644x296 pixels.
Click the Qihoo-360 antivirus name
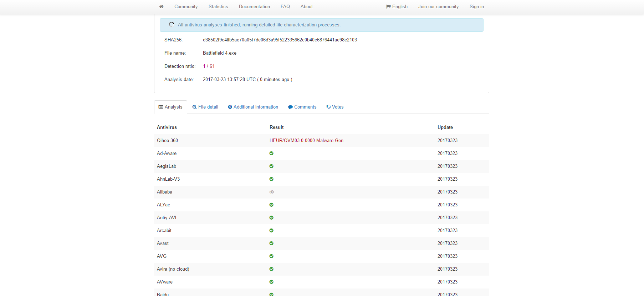167,141
